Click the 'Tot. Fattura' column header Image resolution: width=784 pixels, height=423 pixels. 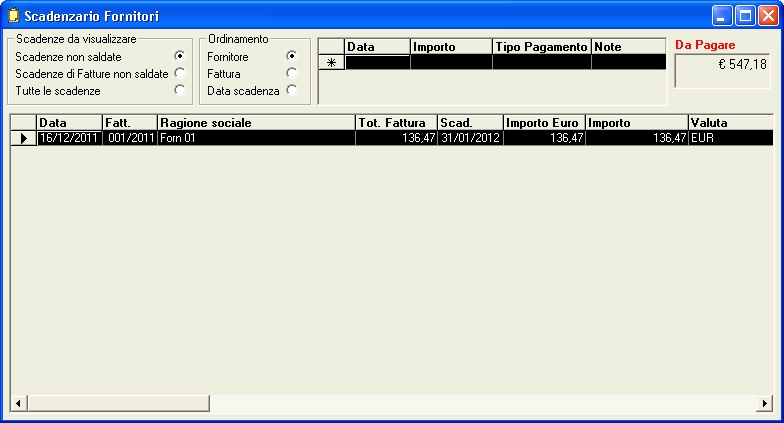pos(396,123)
